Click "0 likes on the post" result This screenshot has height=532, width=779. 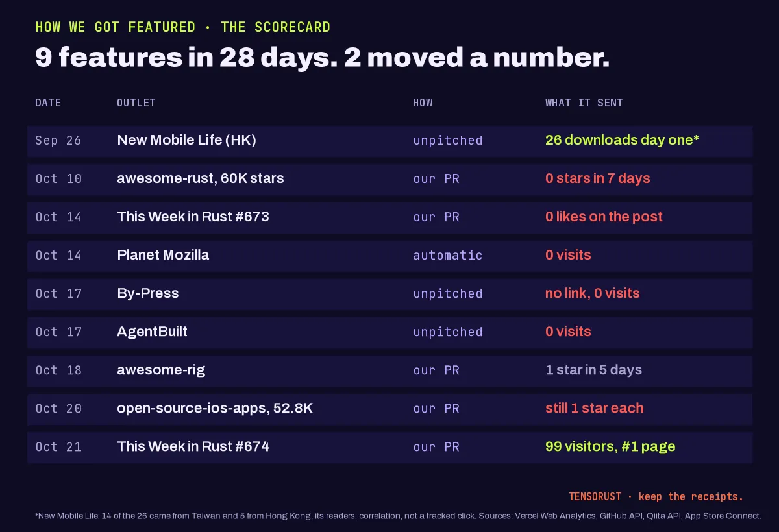(x=604, y=217)
